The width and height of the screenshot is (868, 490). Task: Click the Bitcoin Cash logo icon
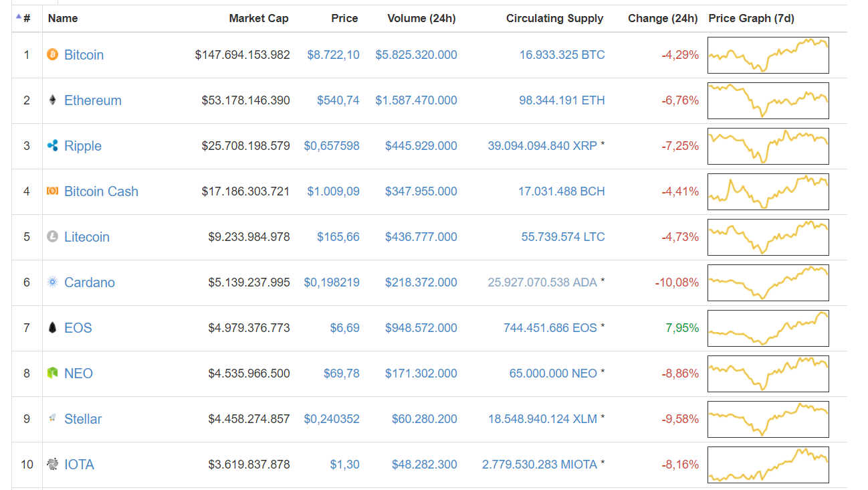(53, 191)
